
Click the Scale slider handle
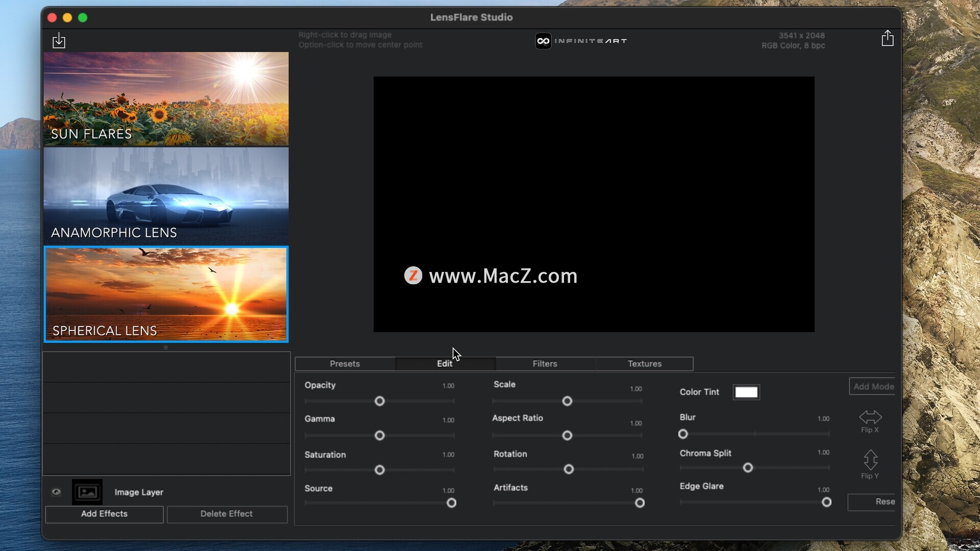click(x=567, y=401)
